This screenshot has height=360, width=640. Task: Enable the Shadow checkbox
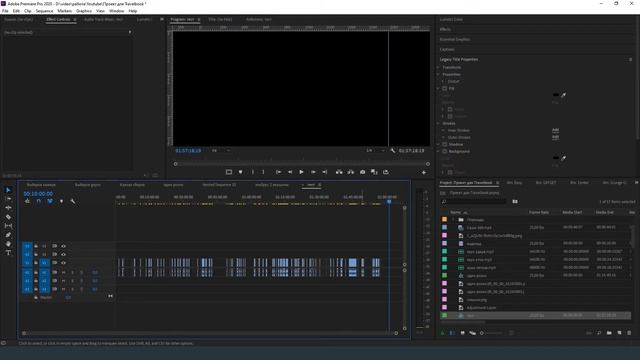(445, 144)
